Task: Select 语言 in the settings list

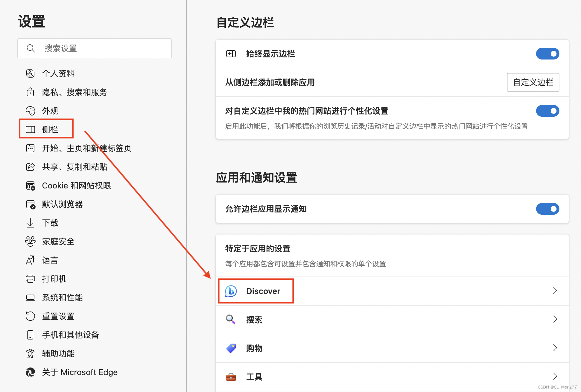Action: pyautogui.click(x=50, y=260)
